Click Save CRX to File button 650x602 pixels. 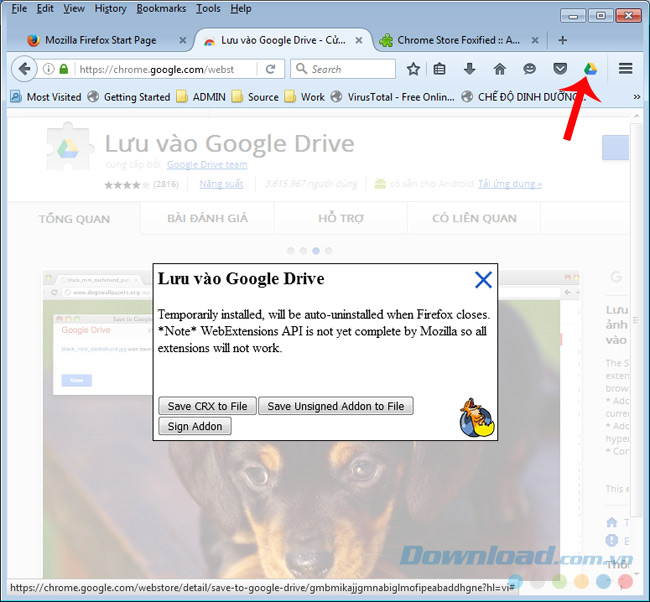click(x=207, y=406)
